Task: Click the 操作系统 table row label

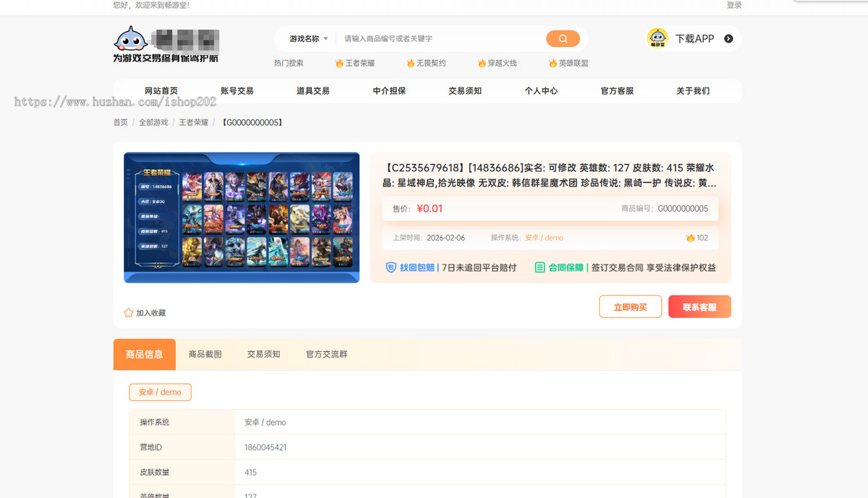Action: [155, 422]
